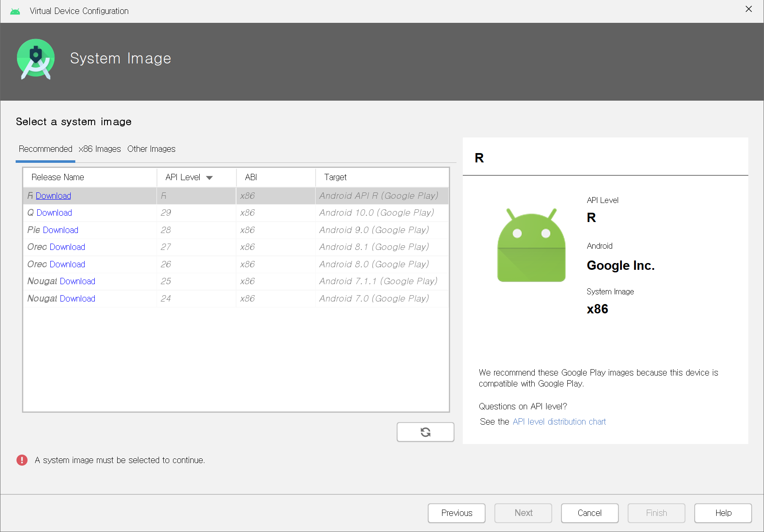
Task: Click the Android Studio logo in header
Action: click(x=36, y=59)
